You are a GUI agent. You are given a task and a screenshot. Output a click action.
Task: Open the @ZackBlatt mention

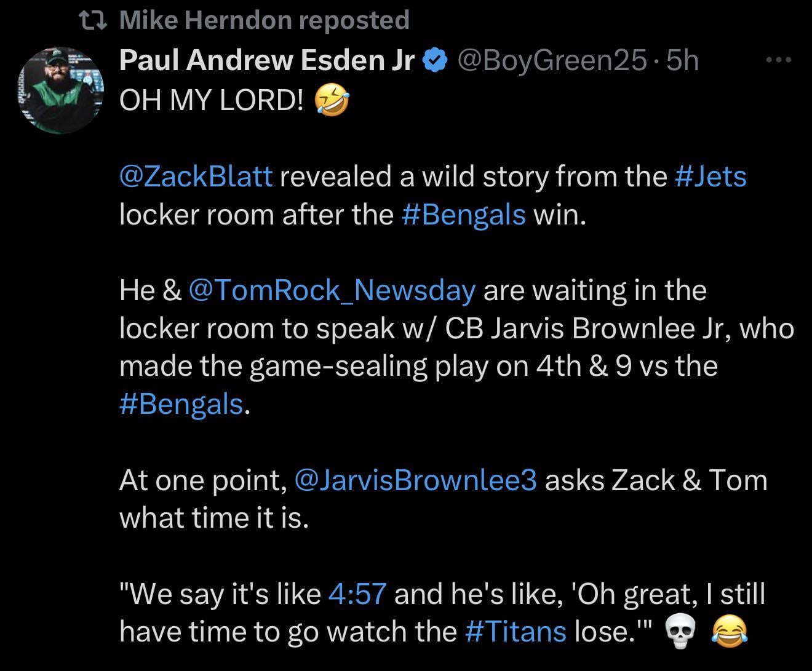pyautogui.click(x=196, y=177)
